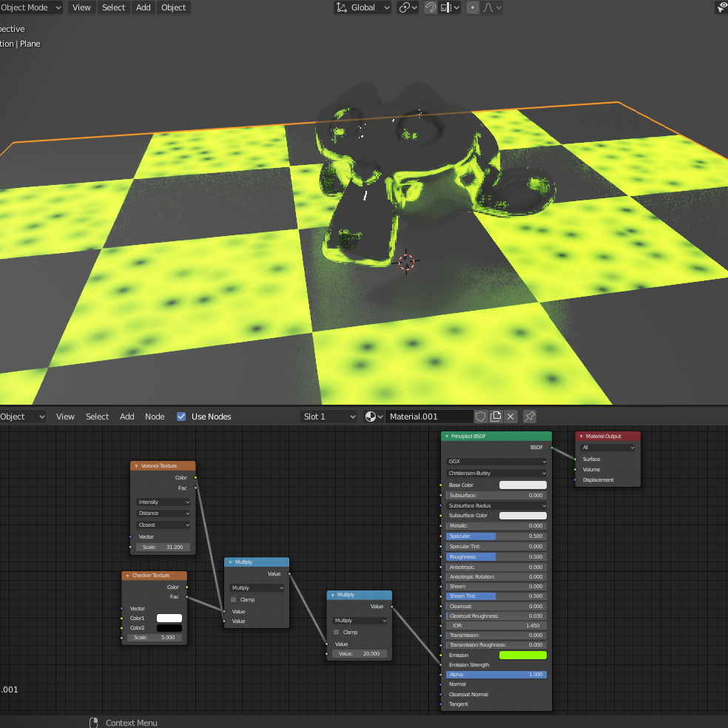The width and height of the screenshot is (728, 728).
Task: Enable Clamp on the first Multiply node
Action: coord(234,600)
